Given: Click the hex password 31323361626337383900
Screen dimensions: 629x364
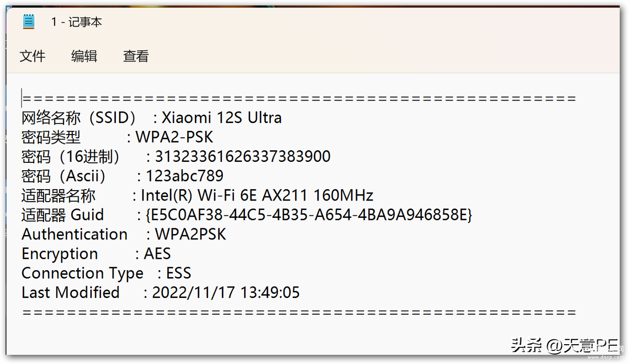Looking at the screenshot, I should click(243, 157).
